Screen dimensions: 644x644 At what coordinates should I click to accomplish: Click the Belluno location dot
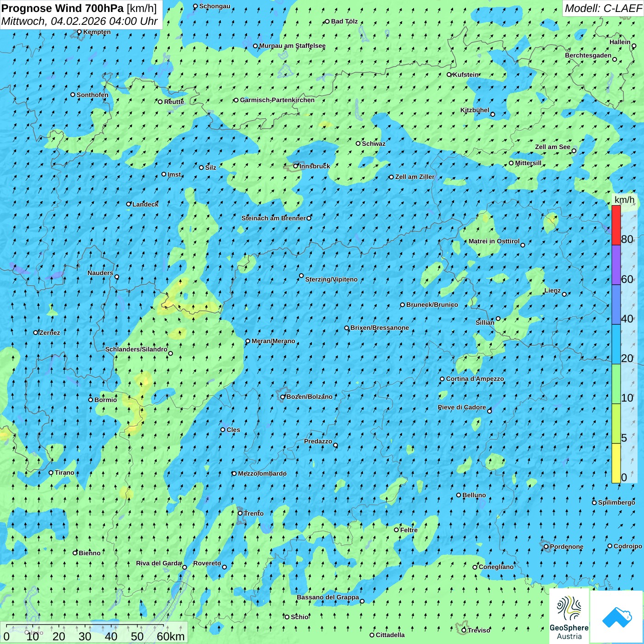[x=458, y=495]
